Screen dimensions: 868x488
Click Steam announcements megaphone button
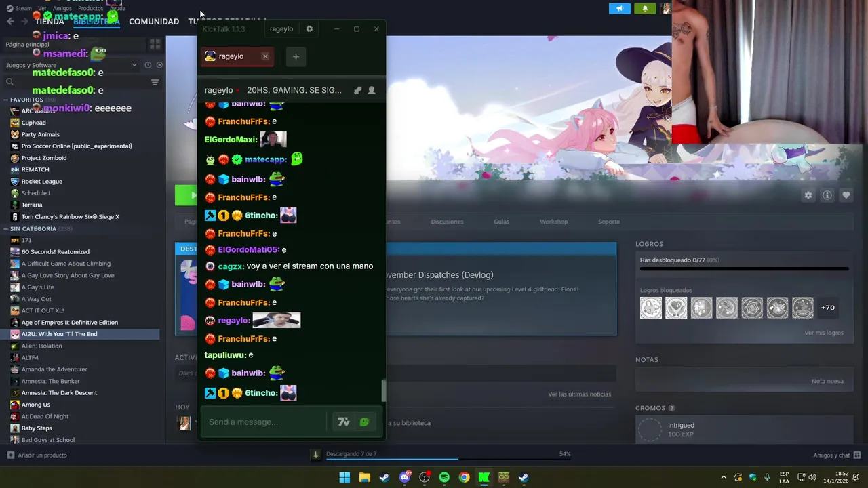click(x=619, y=8)
